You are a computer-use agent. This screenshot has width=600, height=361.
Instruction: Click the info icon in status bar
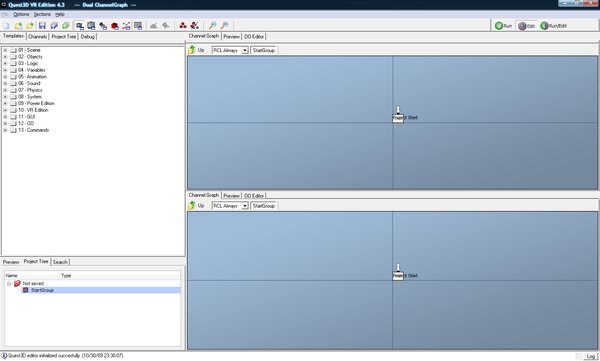coord(4,356)
